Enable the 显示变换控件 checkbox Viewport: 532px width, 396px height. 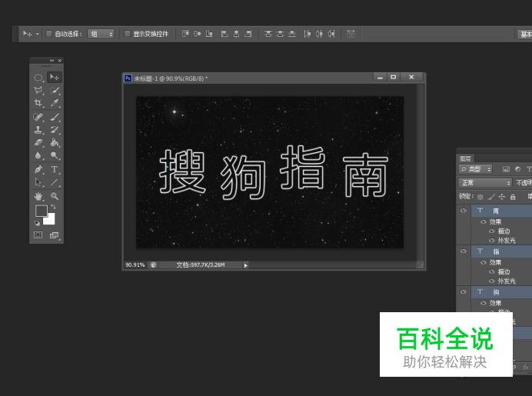[x=127, y=34]
